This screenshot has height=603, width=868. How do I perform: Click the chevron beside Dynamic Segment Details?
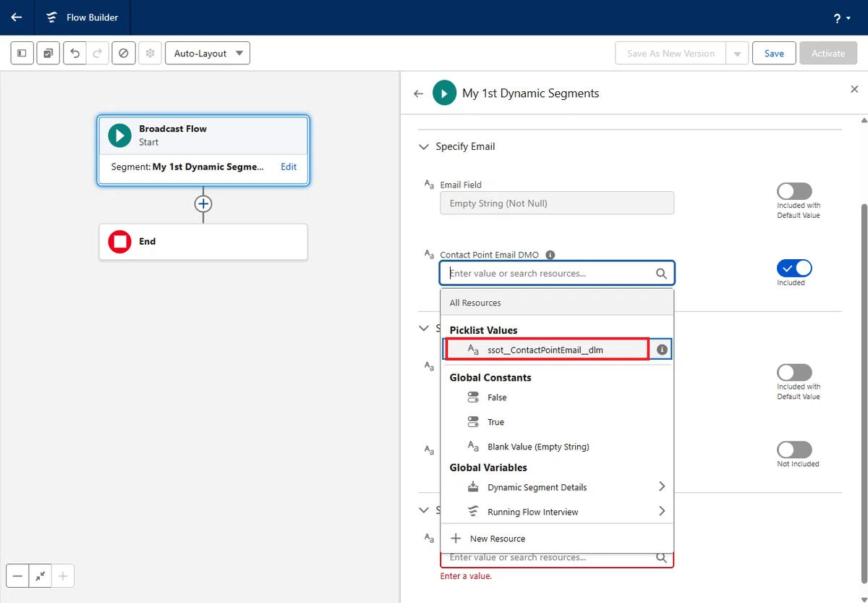[x=661, y=487]
